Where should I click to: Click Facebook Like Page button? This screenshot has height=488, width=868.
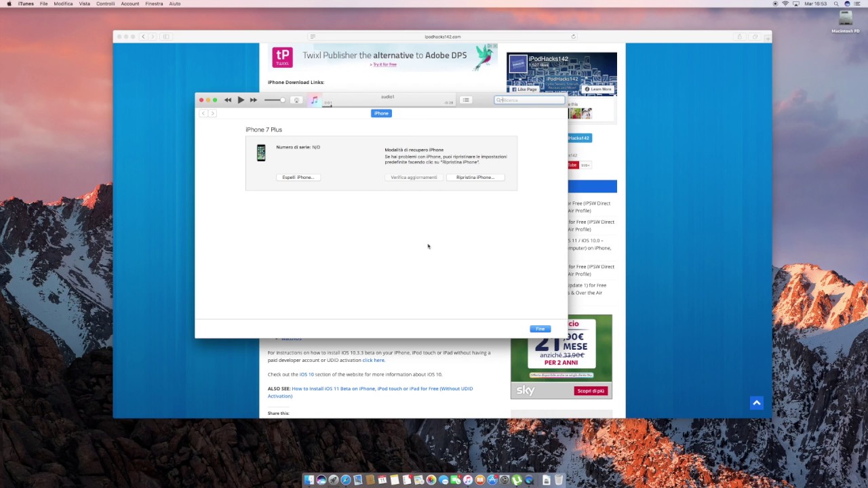coord(524,89)
